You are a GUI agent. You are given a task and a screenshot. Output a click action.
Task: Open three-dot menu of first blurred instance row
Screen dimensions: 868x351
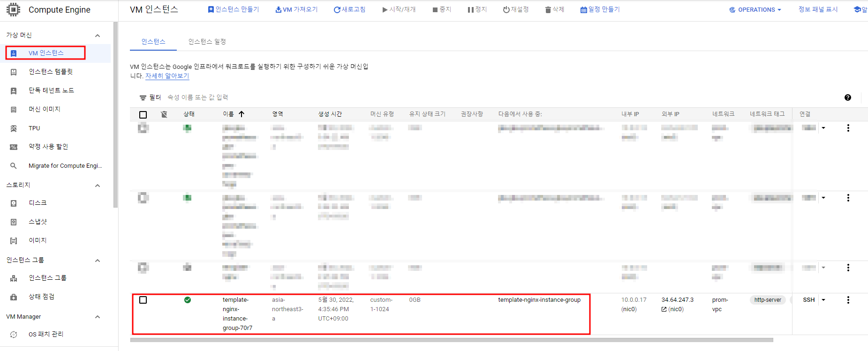(x=848, y=128)
